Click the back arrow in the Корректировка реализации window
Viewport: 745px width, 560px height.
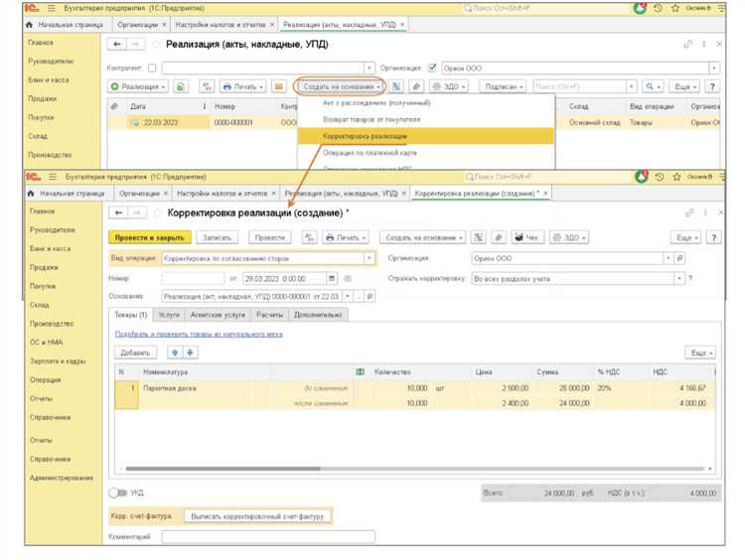(x=118, y=212)
